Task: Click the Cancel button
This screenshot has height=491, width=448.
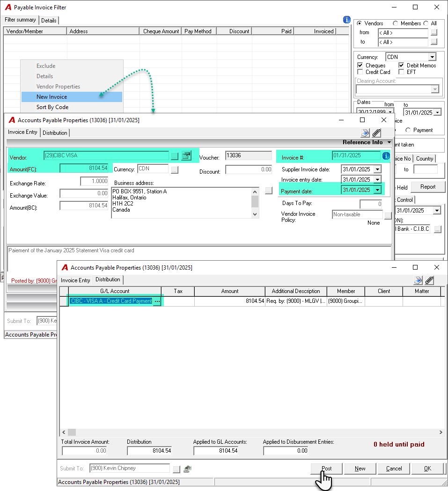Action: point(394,469)
